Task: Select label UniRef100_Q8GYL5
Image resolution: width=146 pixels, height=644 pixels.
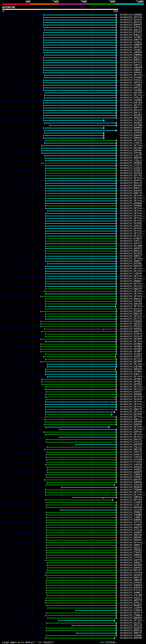Action: click(x=131, y=30)
